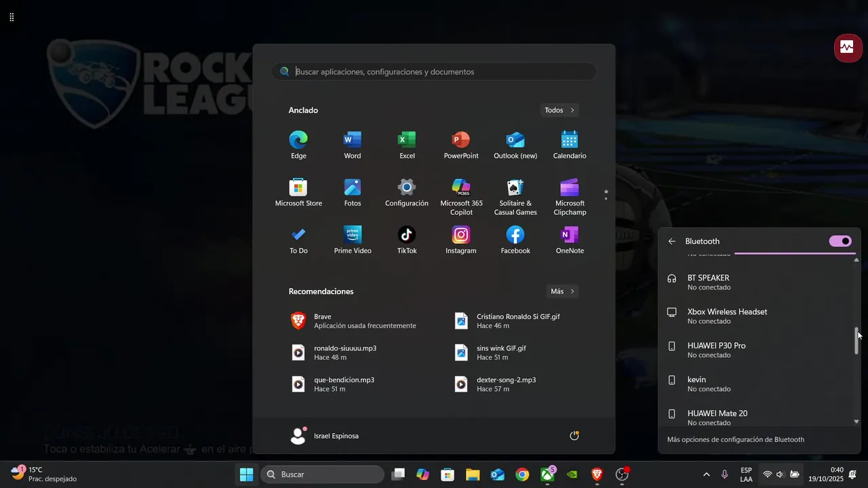The image size is (868, 488).
Task: Connect to the BT SPEAKER device
Action: click(x=756, y=282)
